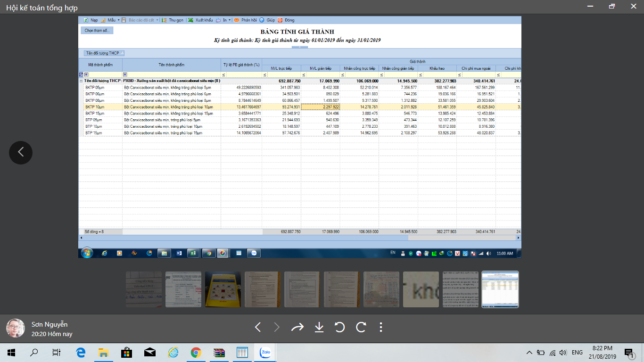The height and width of the screenshot is (362, 644).
Task: Select the blurred 'kho' text thumbnail
Action: tap(421, 289)
